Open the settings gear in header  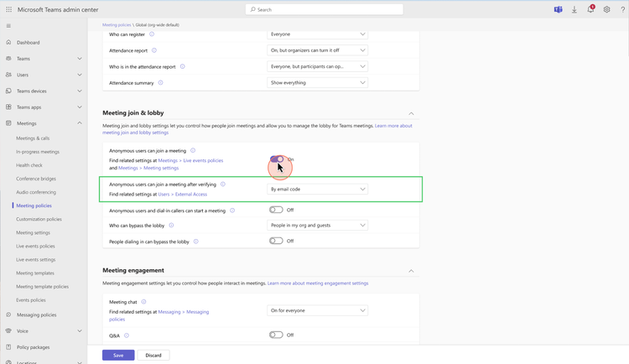(606, 10)
